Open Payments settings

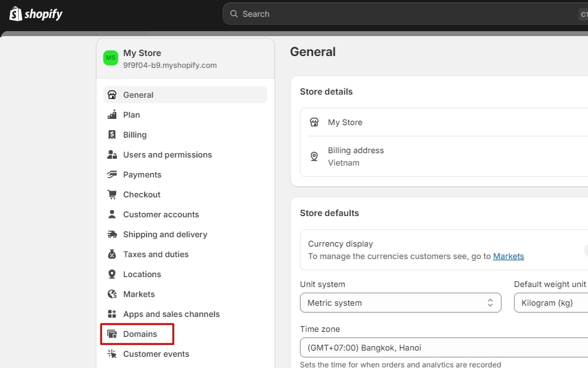[x=185, y=174]
